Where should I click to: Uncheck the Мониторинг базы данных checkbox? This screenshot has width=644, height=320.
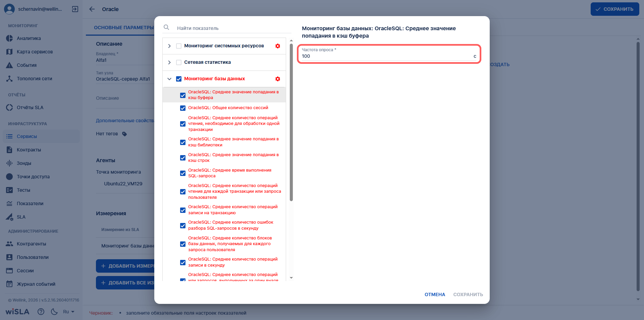coord(179,79)
